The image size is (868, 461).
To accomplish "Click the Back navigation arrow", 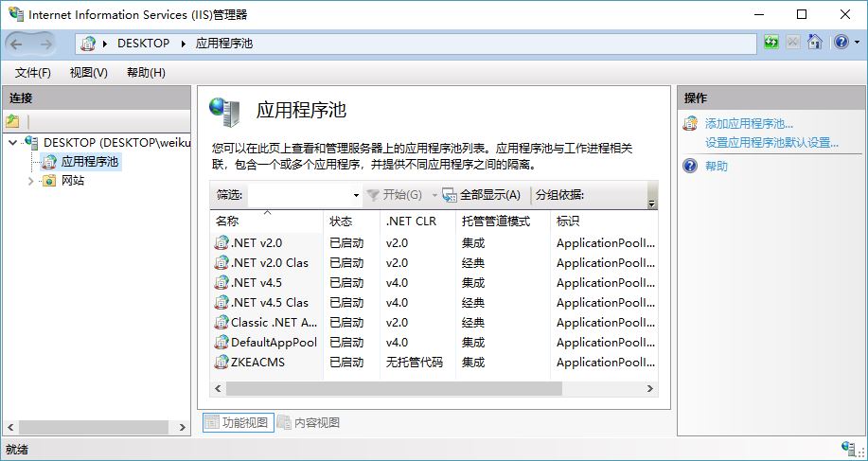I will [x=17, y=44].
